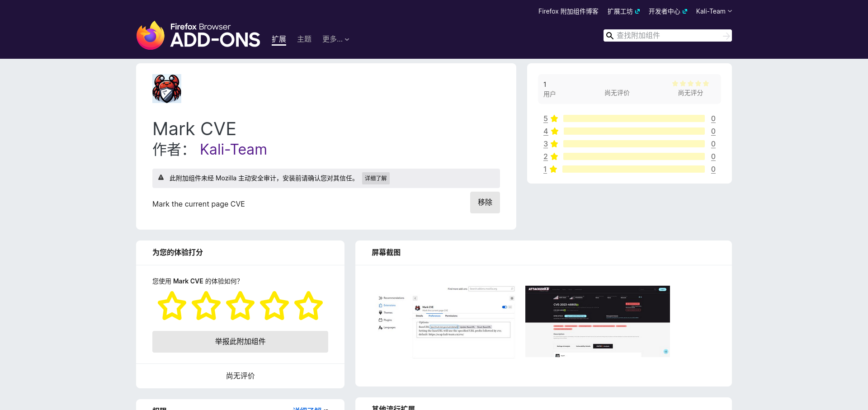The height and width of the screenshot is (410, 868).
Task: Expand the 更多… dropdown menu
Action: 335,39
